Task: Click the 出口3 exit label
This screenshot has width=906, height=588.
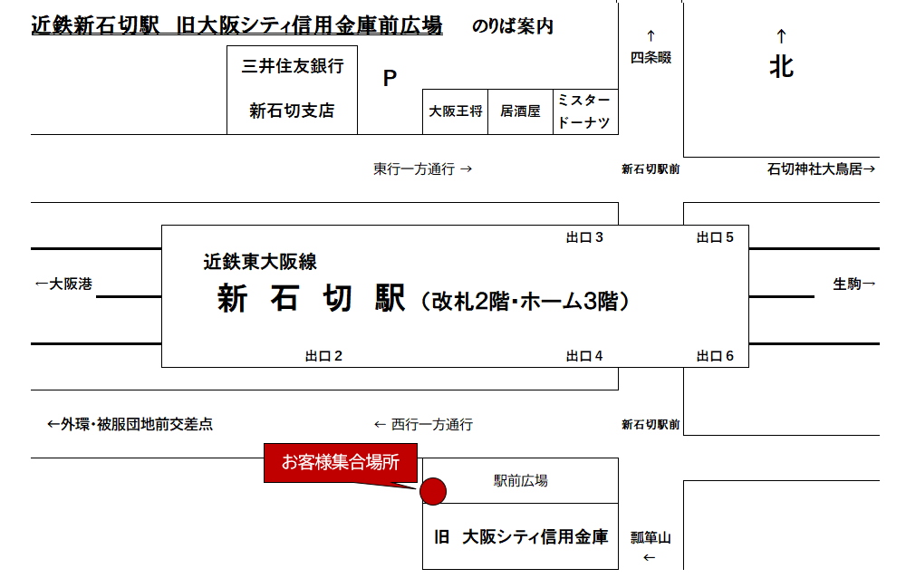Action: point(584,237)
